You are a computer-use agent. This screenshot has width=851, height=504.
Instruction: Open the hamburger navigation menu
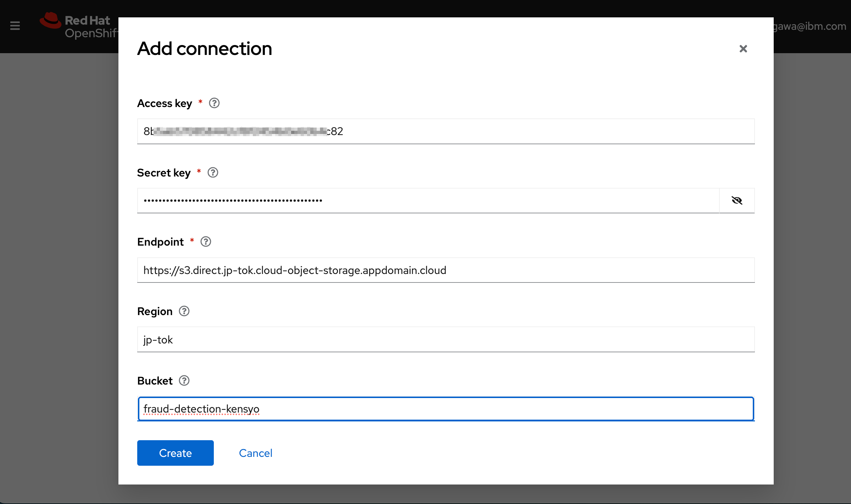coord(15,26)
